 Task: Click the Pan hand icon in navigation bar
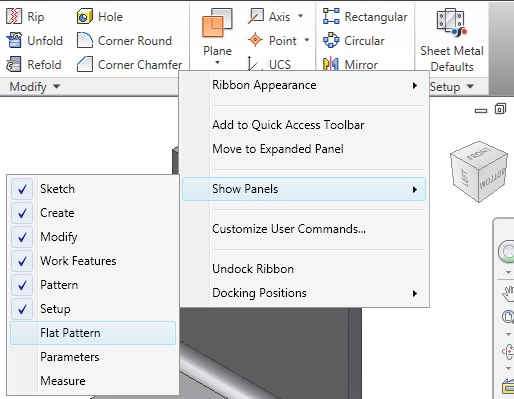click(509, 293)
